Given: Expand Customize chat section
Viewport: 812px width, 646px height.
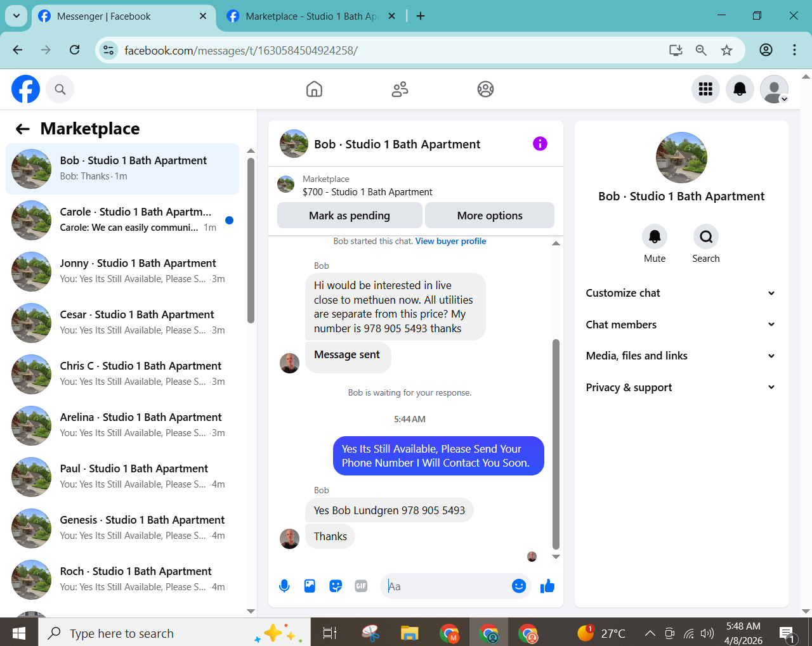Looking at the screenshot, I should pos(681,293).
